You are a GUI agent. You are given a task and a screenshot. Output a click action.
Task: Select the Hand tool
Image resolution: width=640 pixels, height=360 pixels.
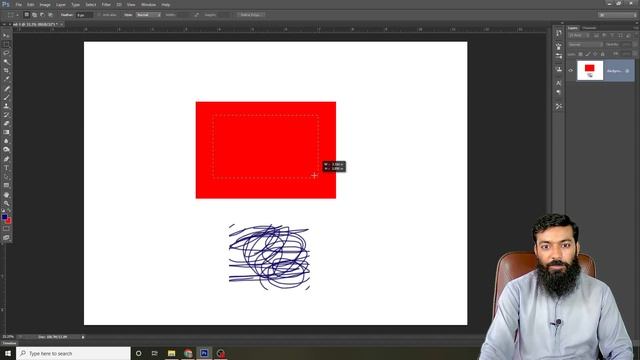[x=6, y=195]
